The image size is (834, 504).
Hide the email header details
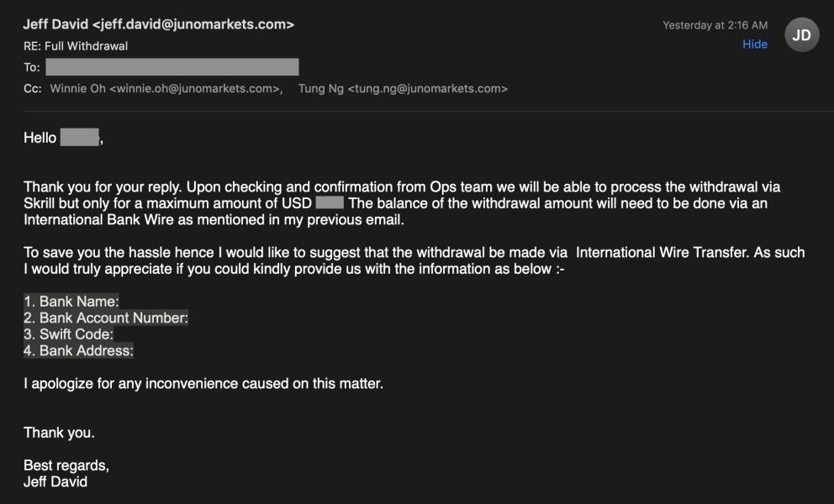(755, 45)
